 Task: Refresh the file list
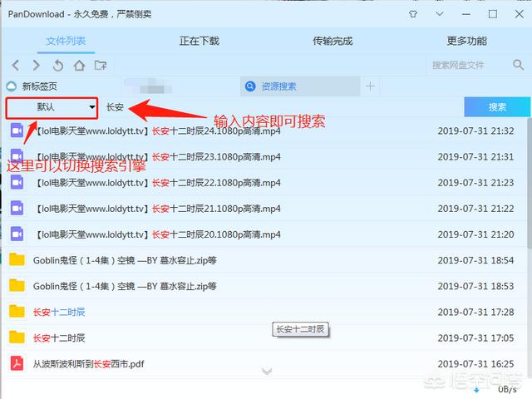58,65
